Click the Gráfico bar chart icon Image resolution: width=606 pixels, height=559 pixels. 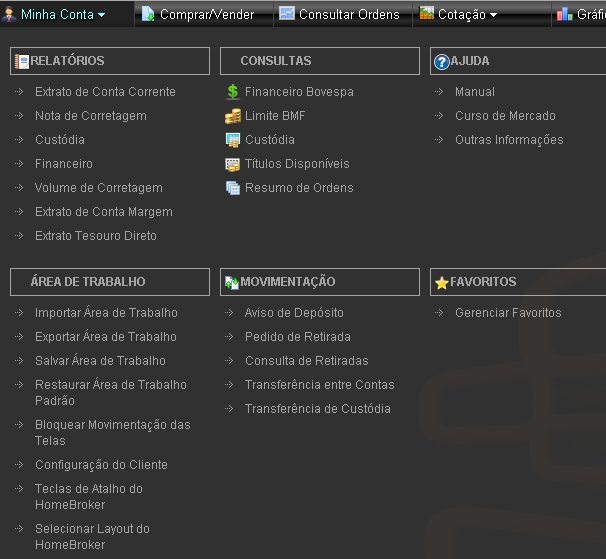click(x=565, y=14)
